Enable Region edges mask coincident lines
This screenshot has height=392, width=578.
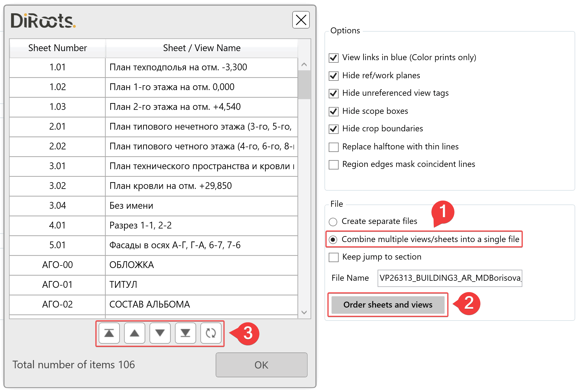334,165
